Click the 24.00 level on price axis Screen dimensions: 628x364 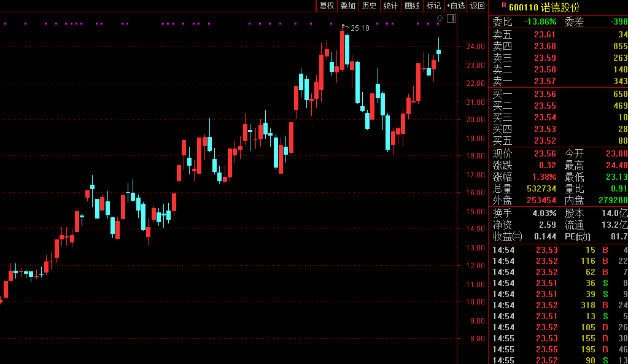pyautogui.click(x=475, y=47)
